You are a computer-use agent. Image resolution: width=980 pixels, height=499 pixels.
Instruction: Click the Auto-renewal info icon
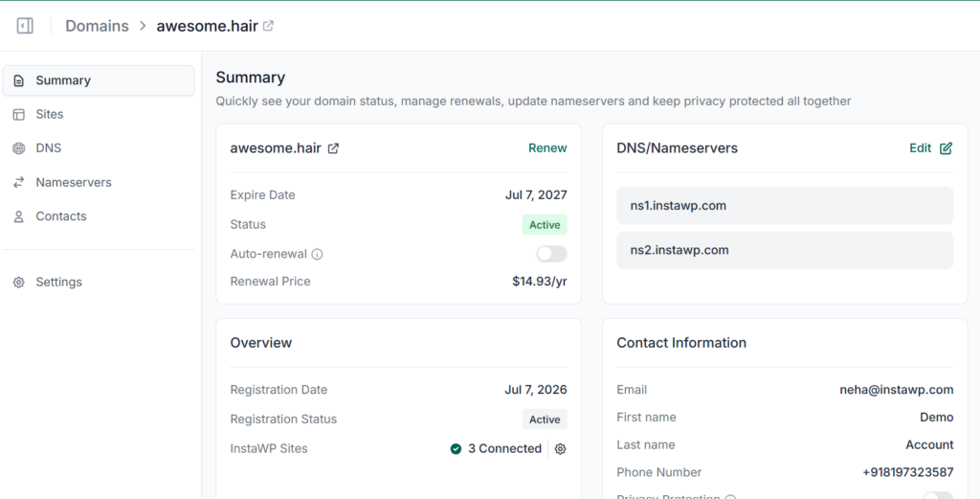point(317,254)
